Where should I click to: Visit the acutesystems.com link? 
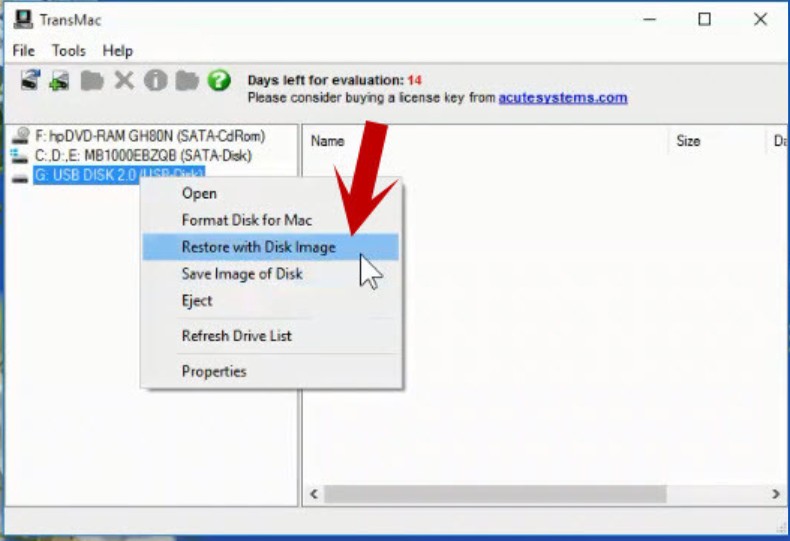(563, 98)
